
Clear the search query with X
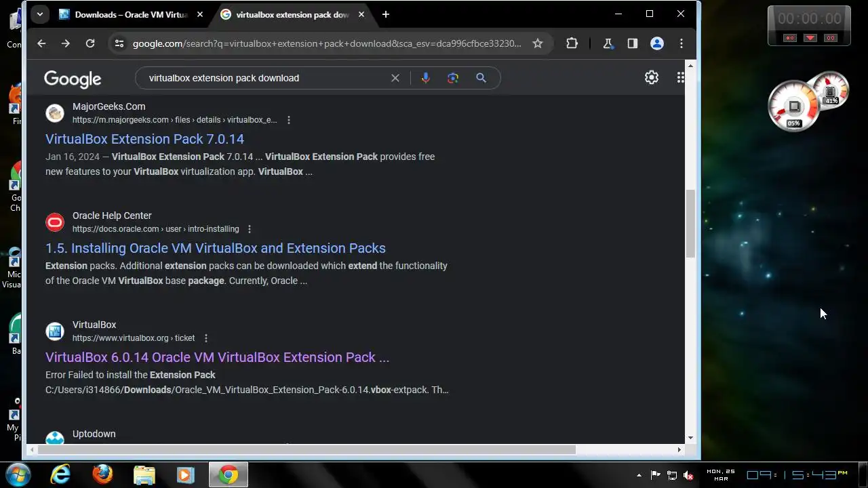pyautogui.click(x=395, y=78)
